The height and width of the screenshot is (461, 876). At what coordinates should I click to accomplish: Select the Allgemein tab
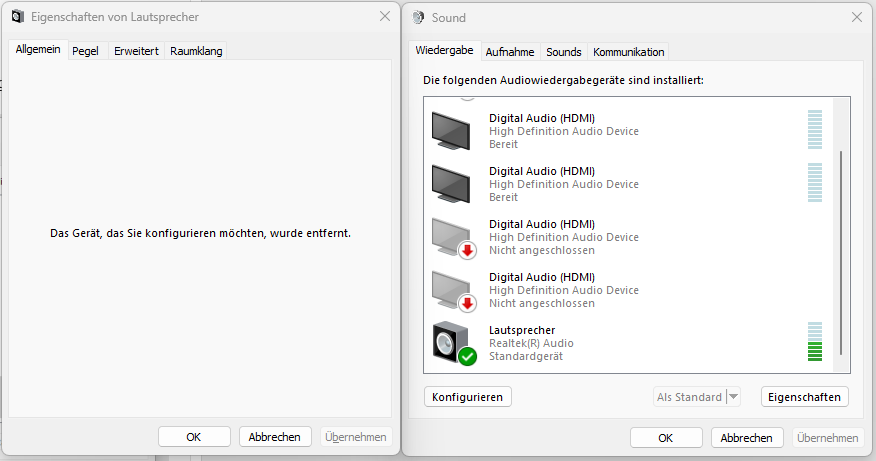[x=38, y=49]
